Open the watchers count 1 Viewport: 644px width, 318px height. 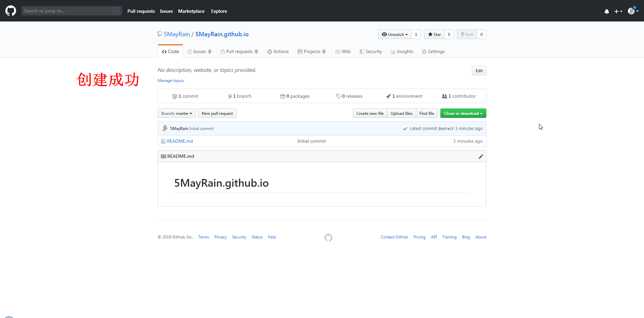pyautogui.click(x=416, y=34)
